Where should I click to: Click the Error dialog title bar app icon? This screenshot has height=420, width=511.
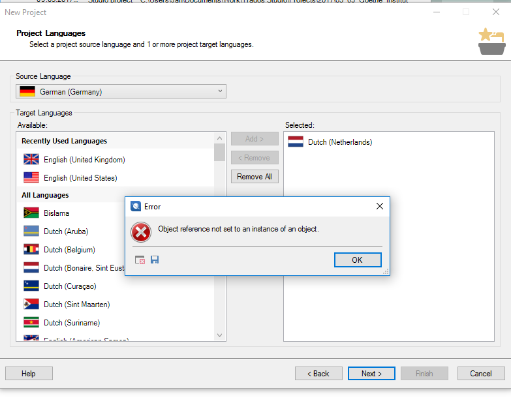136,206
